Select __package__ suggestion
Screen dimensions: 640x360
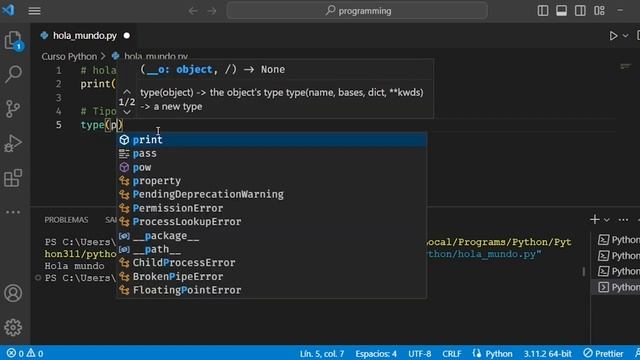272,236
